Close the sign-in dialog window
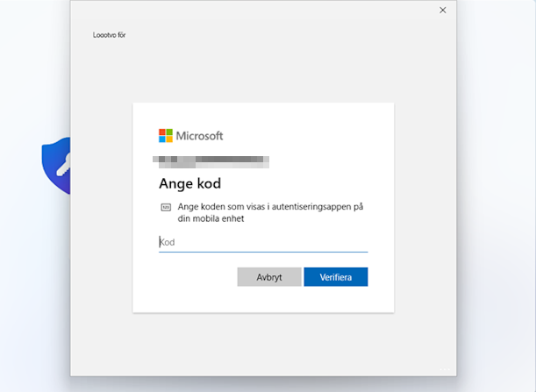Viewport: 536px width, 392px height. (x=443, y=11)
